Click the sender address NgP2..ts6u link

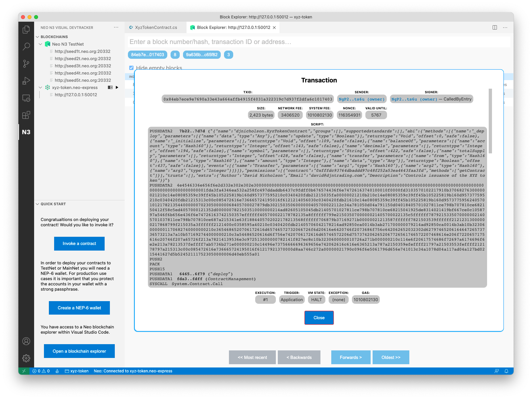362,99
